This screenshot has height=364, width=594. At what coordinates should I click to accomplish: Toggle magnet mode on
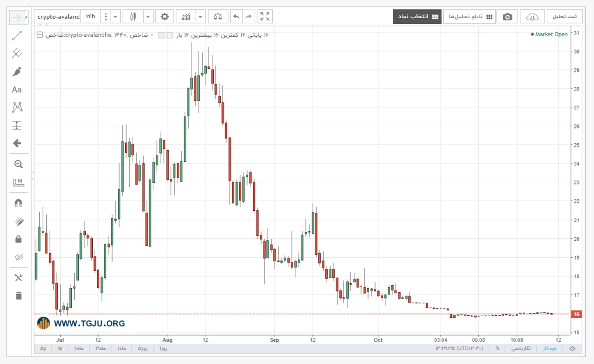(x=18, y=203)
